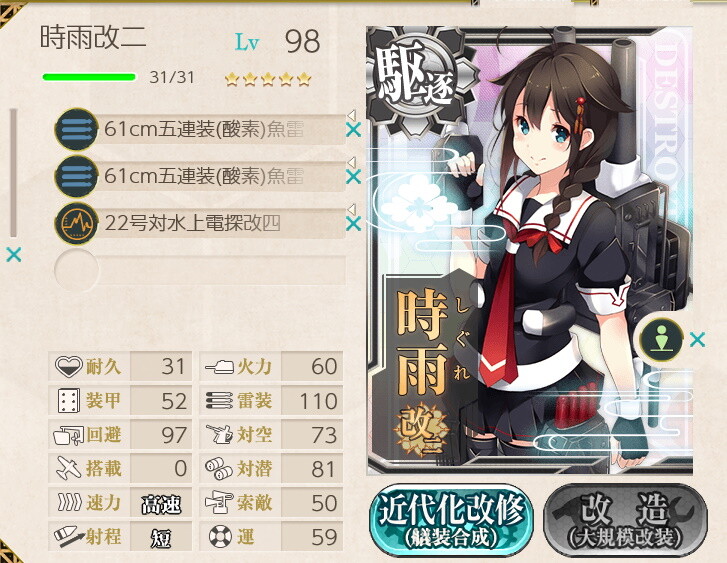
Task: Expand arrow beside second torpedo slot
Action: 352,162
